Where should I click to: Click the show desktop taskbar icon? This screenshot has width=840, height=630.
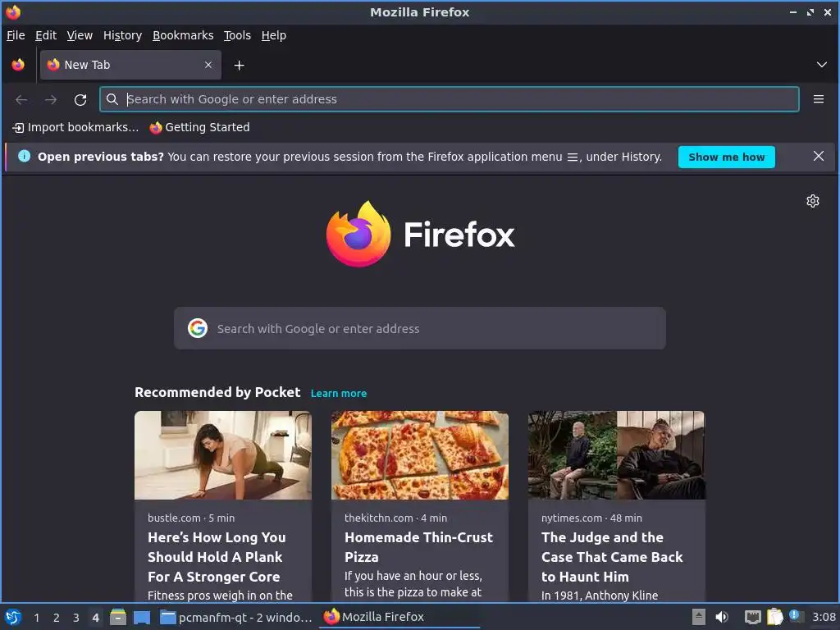[141, 617]
